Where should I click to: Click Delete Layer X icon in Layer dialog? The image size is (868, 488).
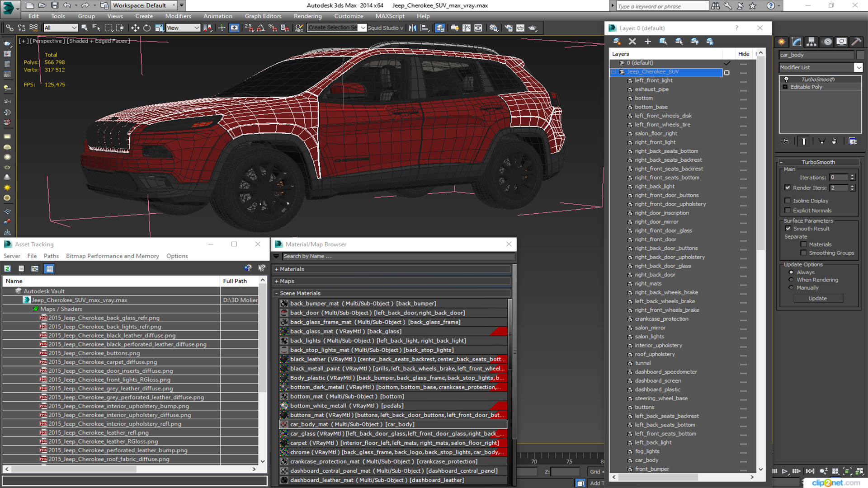point(632,42)
